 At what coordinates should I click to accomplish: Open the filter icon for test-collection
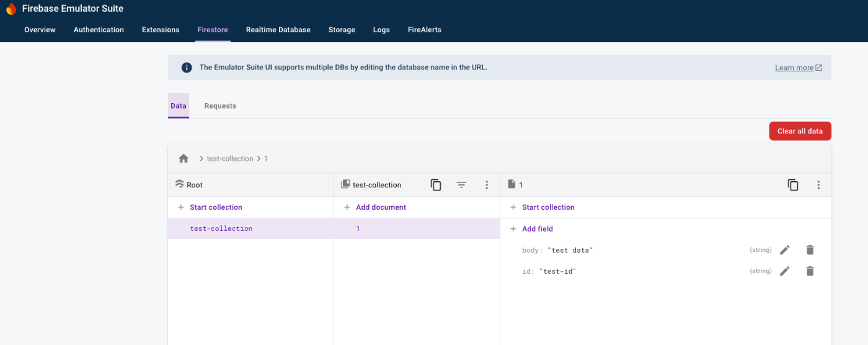coord(461,185)
